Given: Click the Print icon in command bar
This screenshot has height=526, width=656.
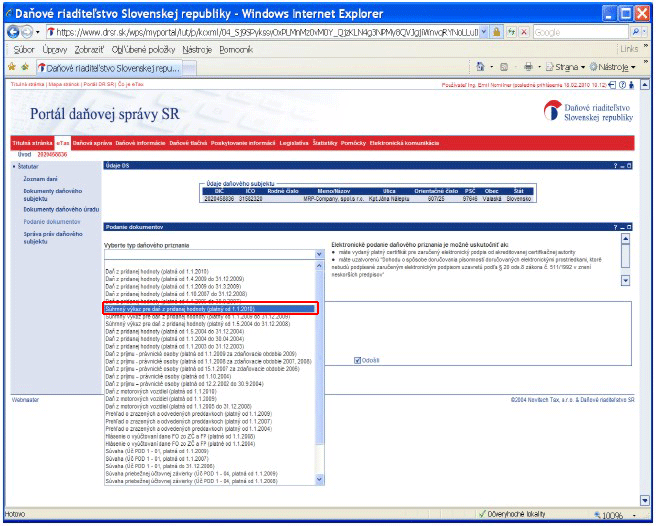Looking at the screenshot, I should click(528, 67).
